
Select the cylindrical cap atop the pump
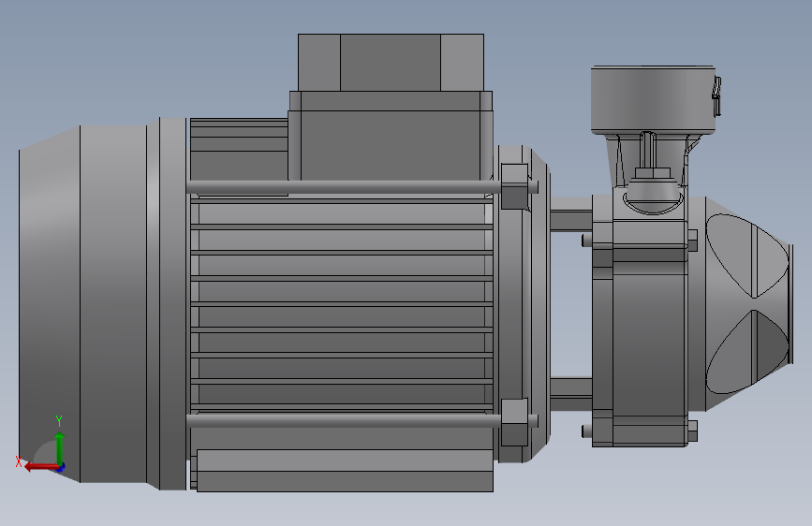pyautogui.click(x=654, y=99)
